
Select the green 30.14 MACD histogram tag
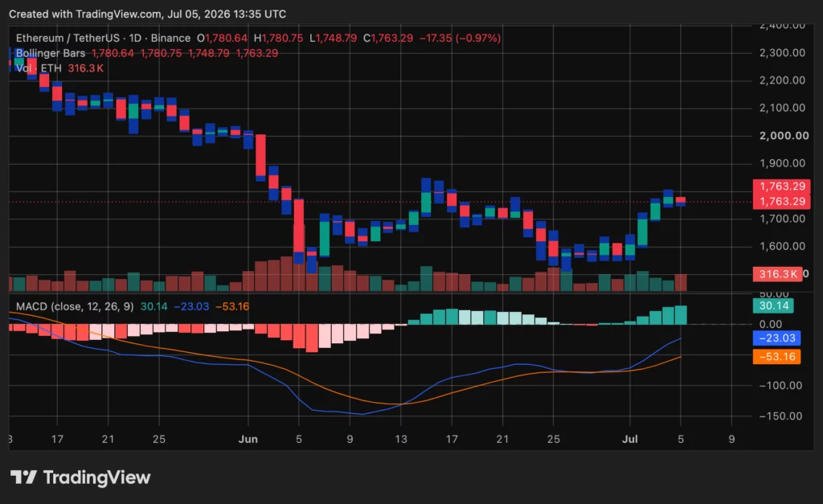click(773, 305)
